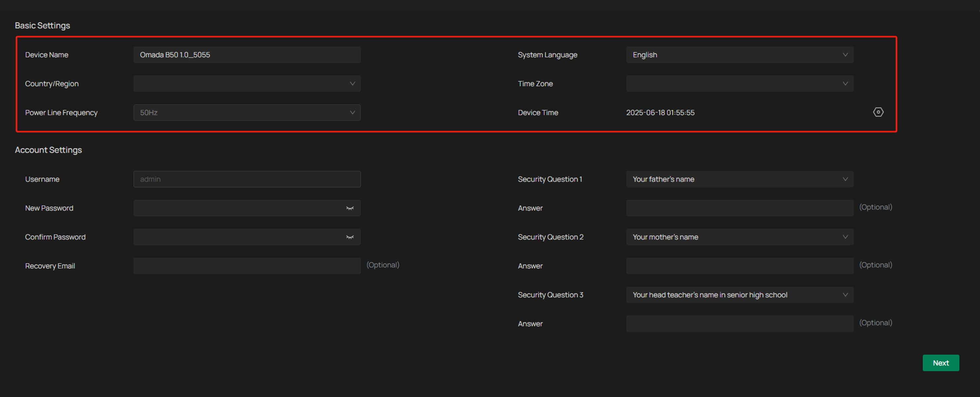Open the Time Zone dropdown
This screenshot has height=397, width=980.
tap(739, 84)
